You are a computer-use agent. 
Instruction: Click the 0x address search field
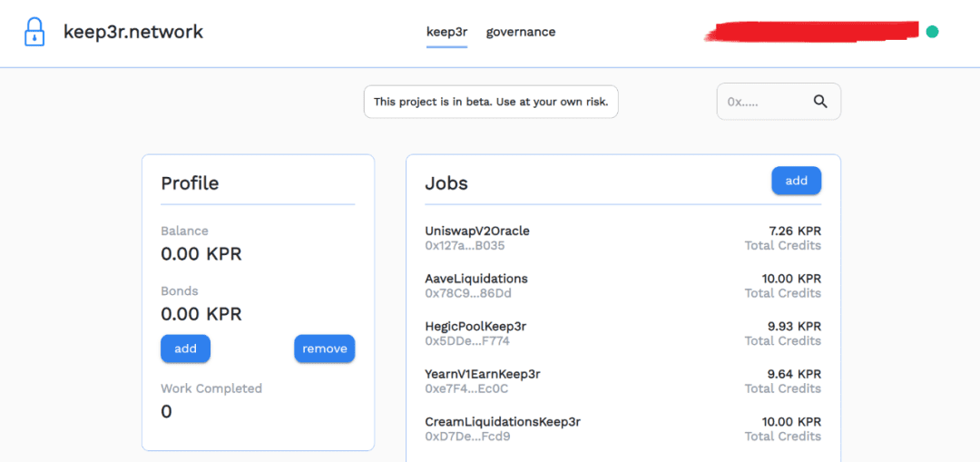(x=779, y=102)
